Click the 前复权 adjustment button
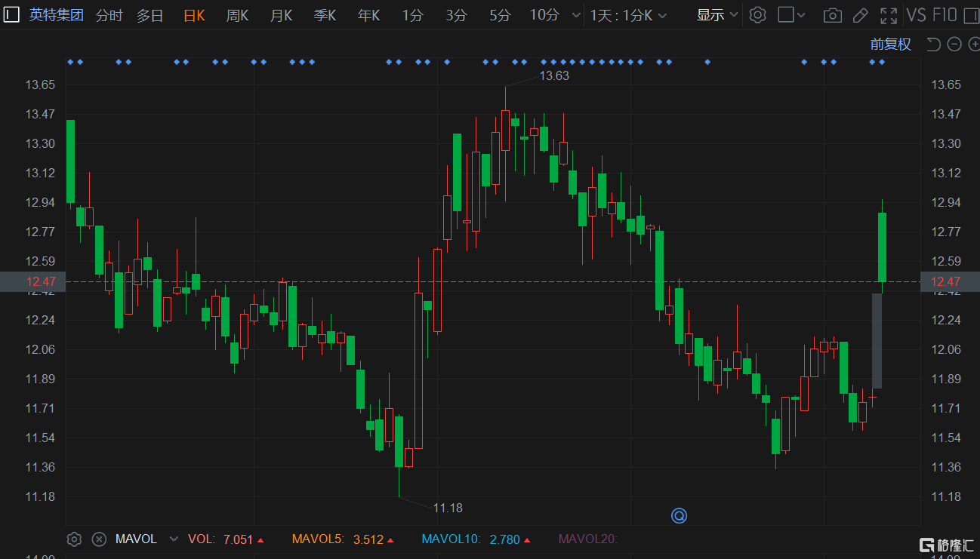 pyautogui.click(x=890, y=45)
